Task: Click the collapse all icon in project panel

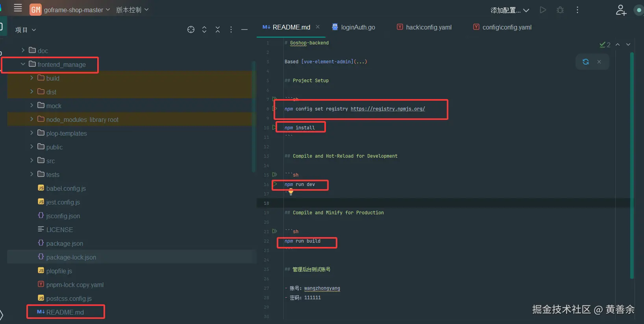Action: tap(218, 29)
